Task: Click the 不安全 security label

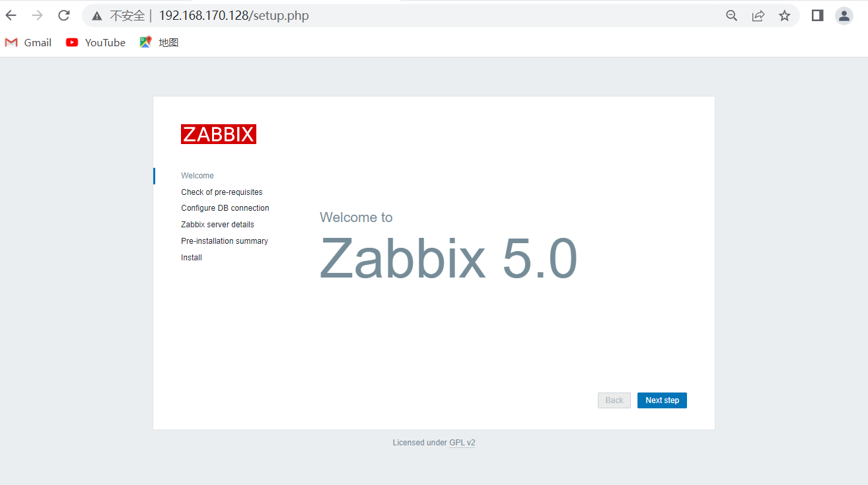Action: point(127,16)
